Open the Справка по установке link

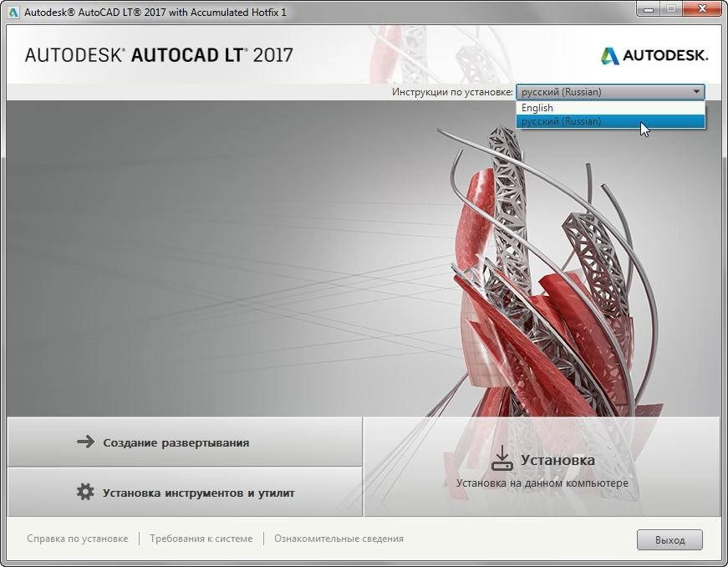point(78,539)
